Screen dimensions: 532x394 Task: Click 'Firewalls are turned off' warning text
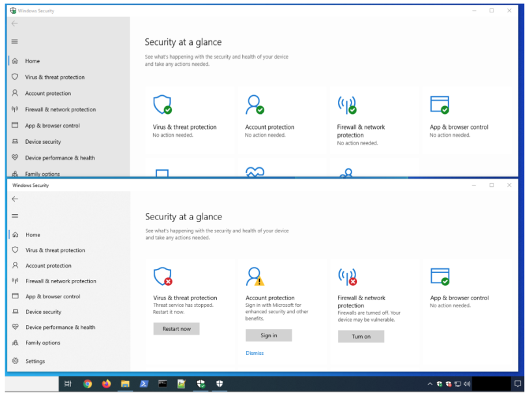click(x=369, y=317)
